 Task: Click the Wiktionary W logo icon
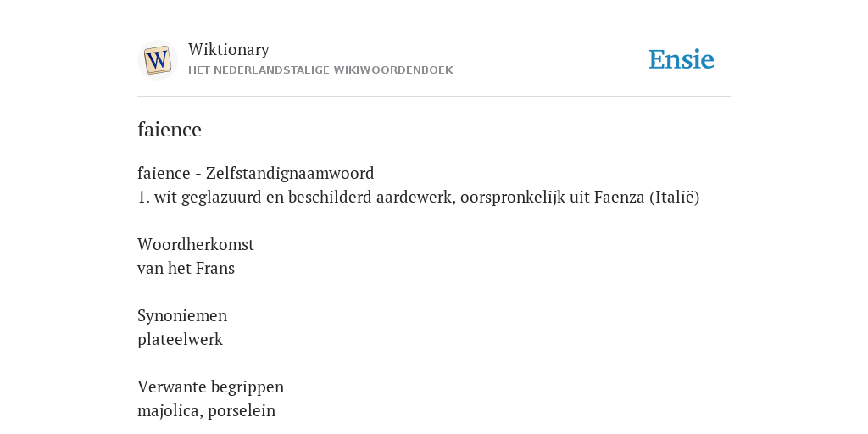pos(157,60)
